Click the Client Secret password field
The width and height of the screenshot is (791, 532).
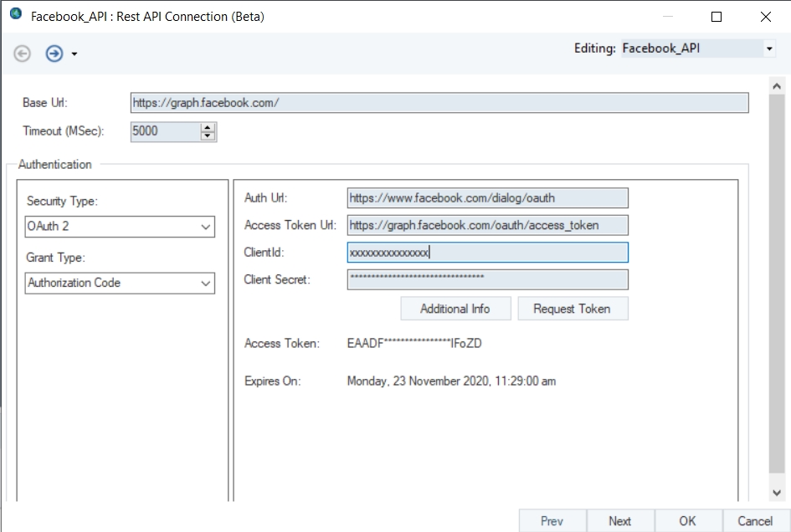point(487,279)
